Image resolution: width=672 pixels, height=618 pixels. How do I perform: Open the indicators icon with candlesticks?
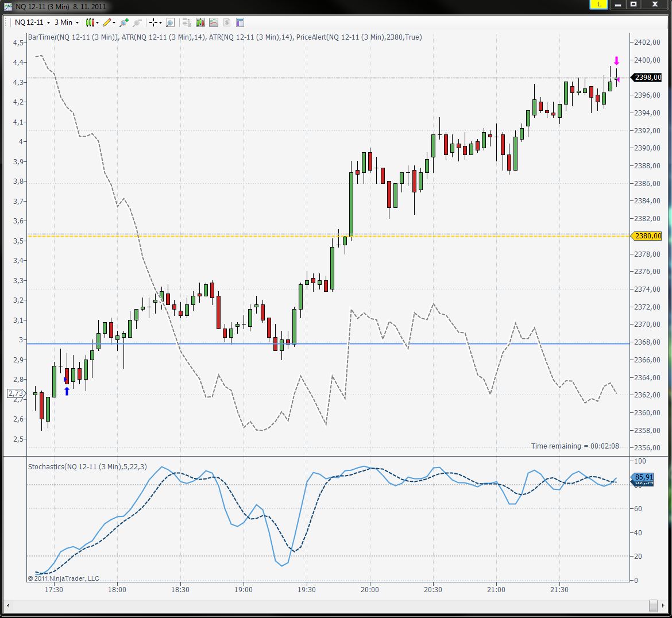200,23
